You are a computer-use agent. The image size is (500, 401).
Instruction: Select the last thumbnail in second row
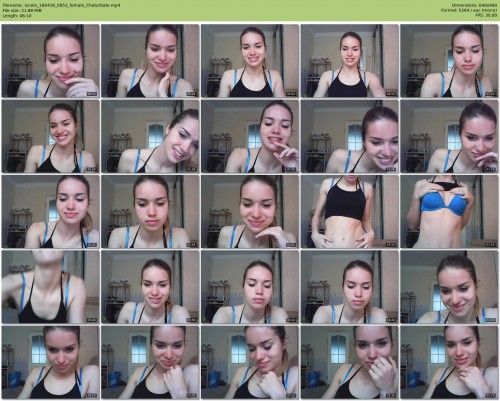coord(449,136)
